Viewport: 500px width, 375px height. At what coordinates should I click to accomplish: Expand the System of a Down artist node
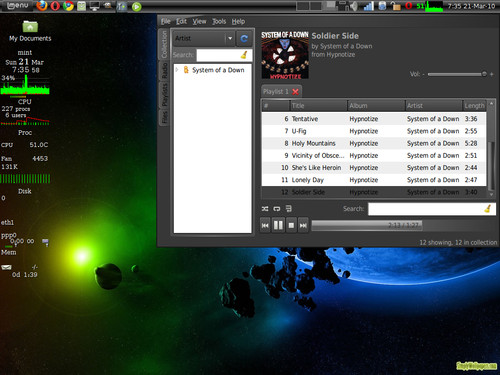point(177,70)
